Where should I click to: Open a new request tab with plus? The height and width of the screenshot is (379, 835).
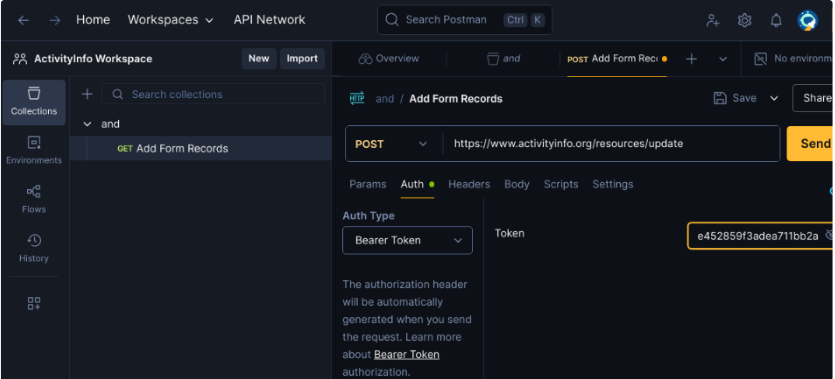[x=691, y=59]
